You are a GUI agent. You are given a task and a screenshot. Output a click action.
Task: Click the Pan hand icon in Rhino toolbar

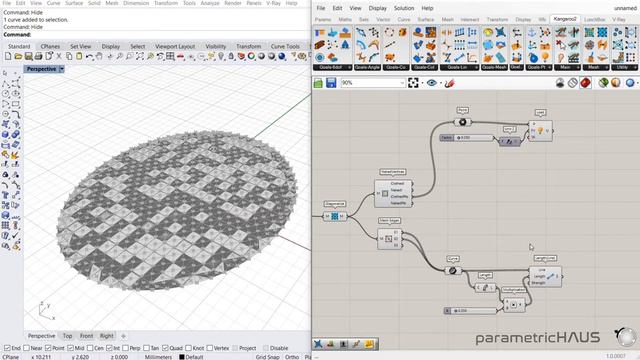click(99, 56)
